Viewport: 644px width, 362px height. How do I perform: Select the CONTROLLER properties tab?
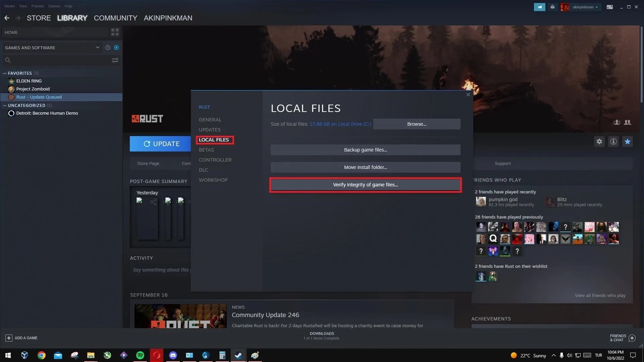215,160
